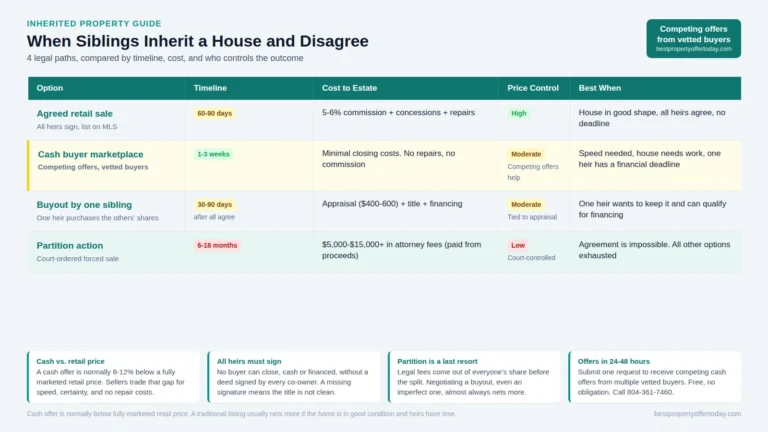Open the 'Offers in 24-48 hours' info card
This screenshot has width=768, height=432.
(x=655, y=377)
